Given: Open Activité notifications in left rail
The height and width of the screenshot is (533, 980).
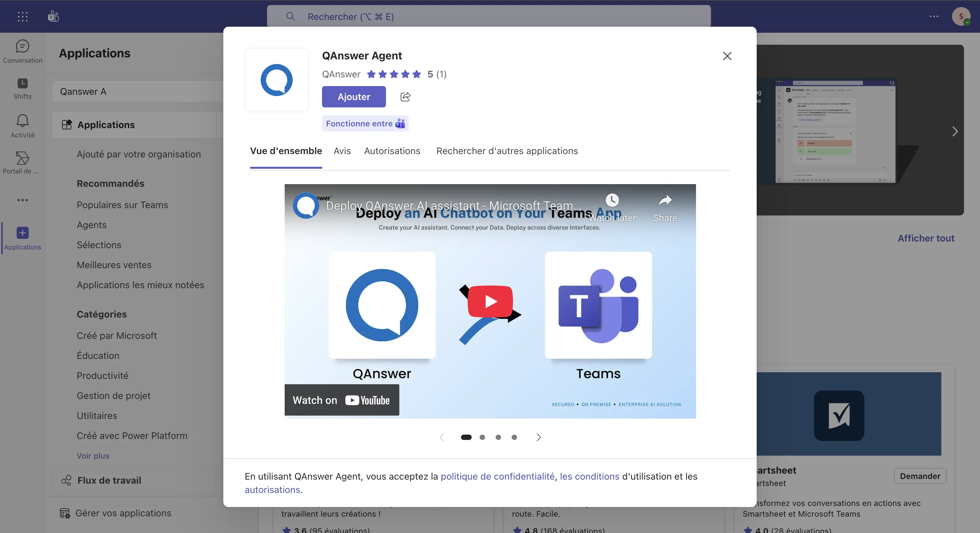Looking at the screenshot, I should (22, 126).
